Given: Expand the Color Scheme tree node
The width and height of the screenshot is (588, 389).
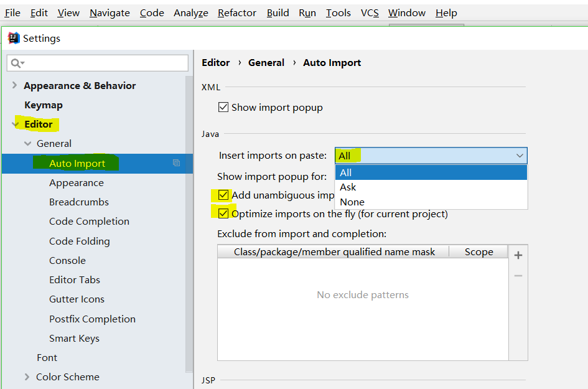Looking at the screenshot, I should click(x=27, y=377).
